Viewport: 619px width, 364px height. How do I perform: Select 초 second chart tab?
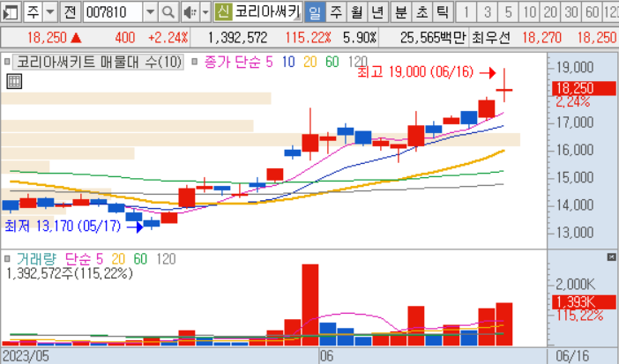click(422, 11)
